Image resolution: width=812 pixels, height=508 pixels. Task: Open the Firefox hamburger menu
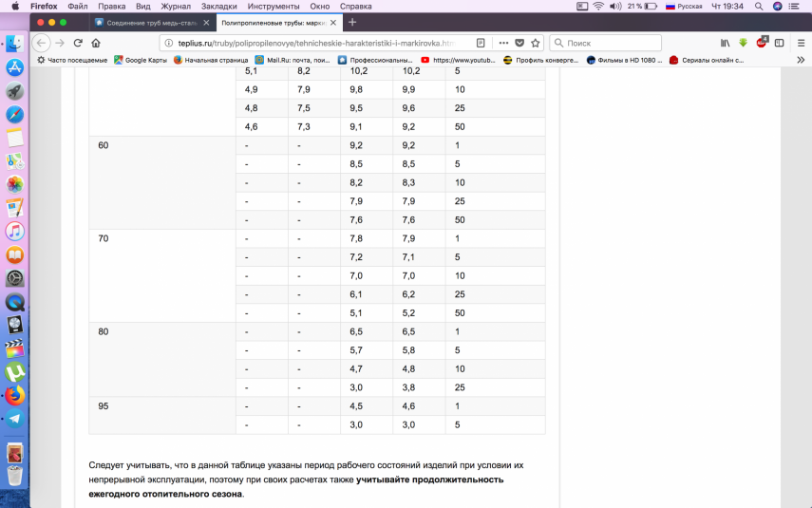tap(799, 43)
